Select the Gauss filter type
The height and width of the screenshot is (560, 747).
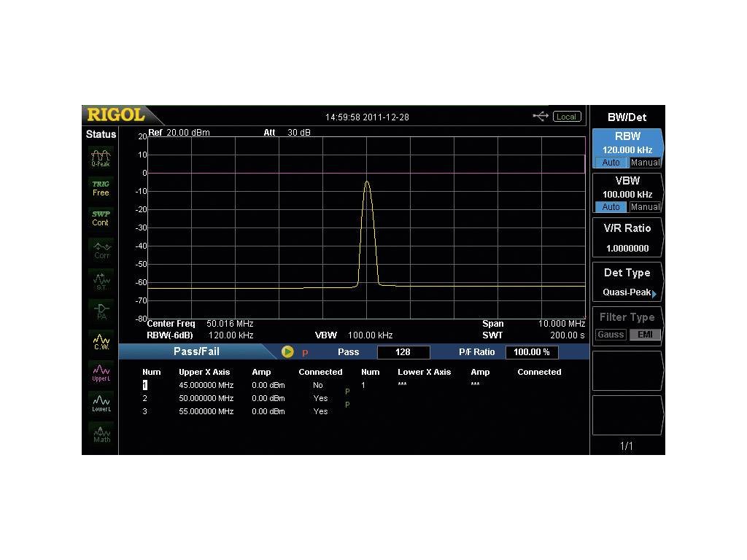point(611,335)
